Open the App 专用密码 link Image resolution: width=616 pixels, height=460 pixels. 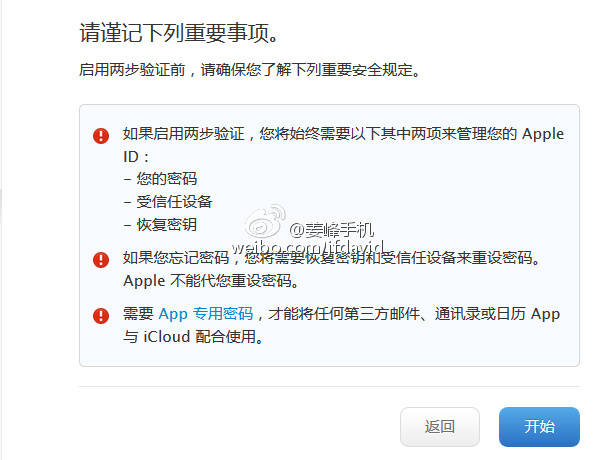(x=206, y=314)
